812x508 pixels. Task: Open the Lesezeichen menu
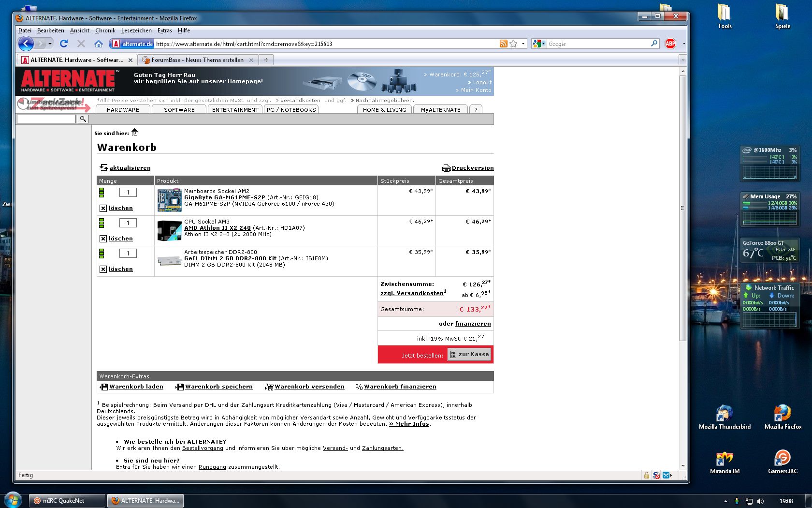pos(136,30)
